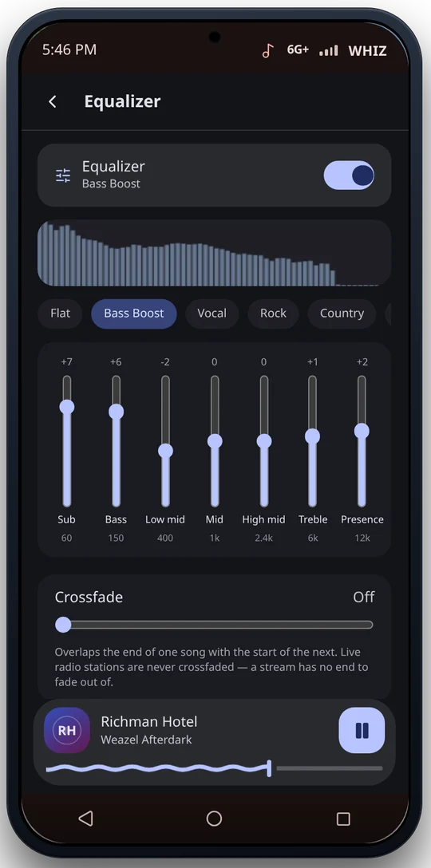The width and height of the screenshot is (431, 868).
Task: Click the Crossfade section heading
Action: click(x=89, y=598)
